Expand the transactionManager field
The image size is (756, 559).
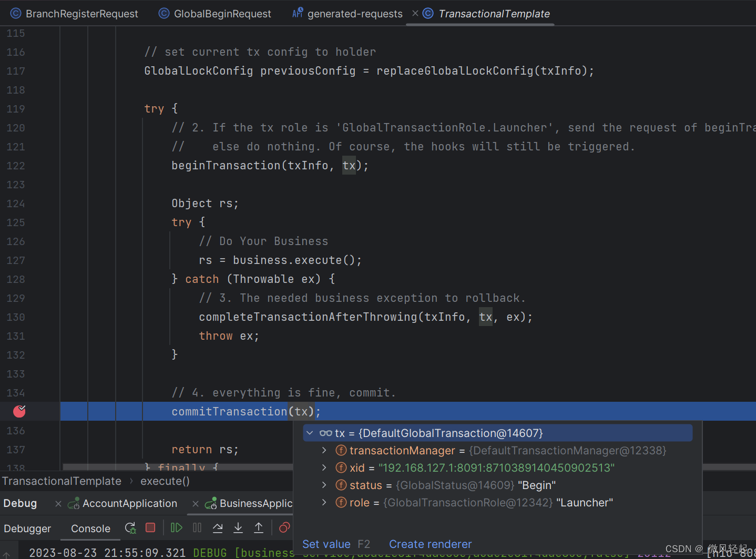click(324, 450)
